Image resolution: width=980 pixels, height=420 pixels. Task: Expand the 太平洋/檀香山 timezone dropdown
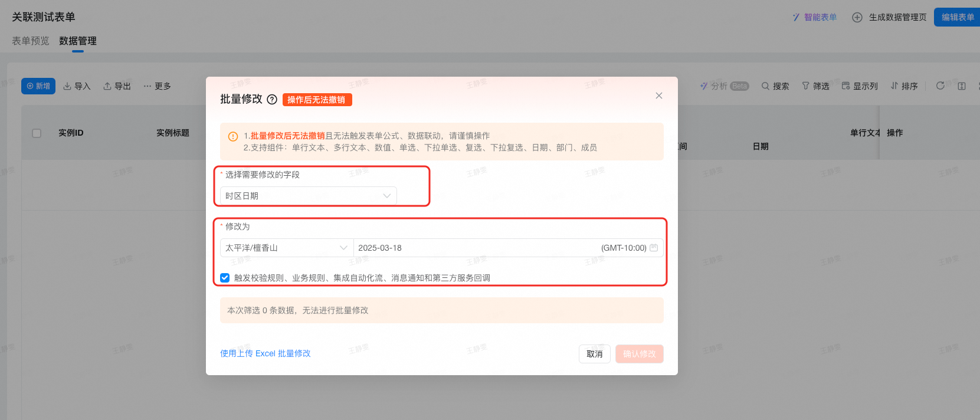tap(287, 248)
